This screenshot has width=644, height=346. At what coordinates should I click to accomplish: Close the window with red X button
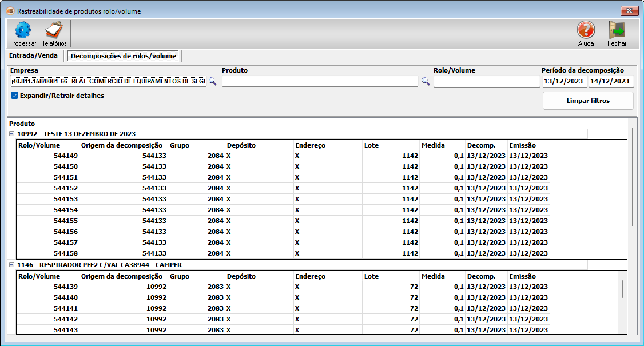(x=629, y=11)
